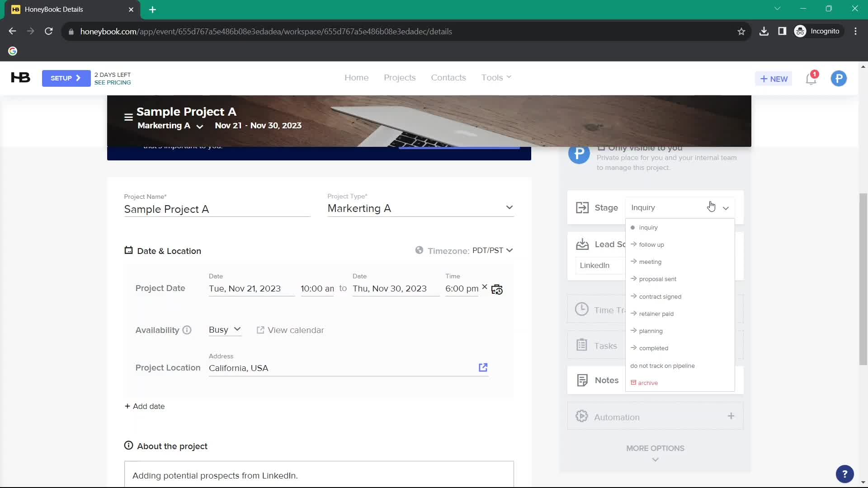
Task: Click the Automation settings icon
Action: click(x=581, y=416)
